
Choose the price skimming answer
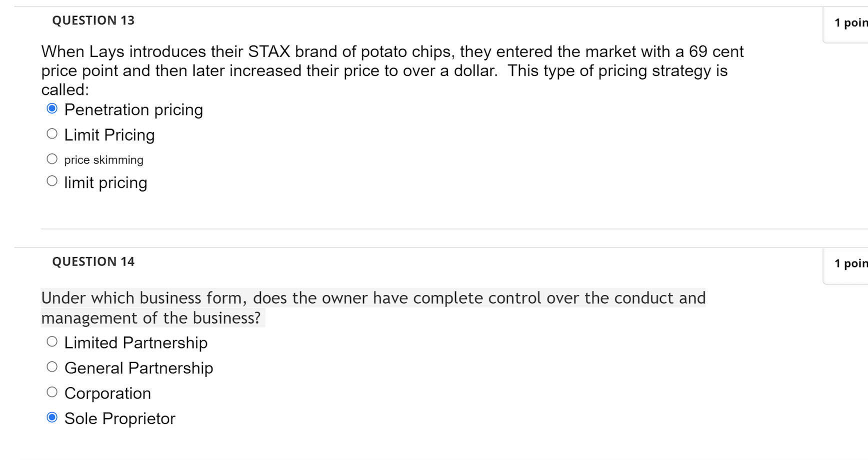click(51, 158)
